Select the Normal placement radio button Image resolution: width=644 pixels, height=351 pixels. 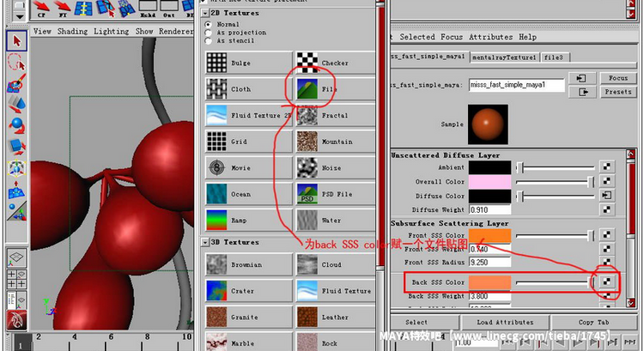coord(209,24)
